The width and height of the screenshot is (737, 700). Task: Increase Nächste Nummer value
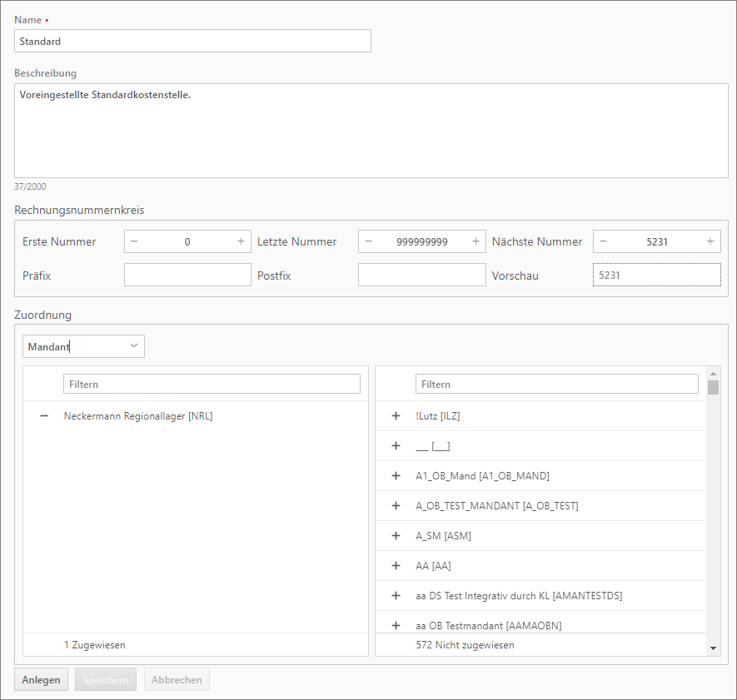[710, 241]
